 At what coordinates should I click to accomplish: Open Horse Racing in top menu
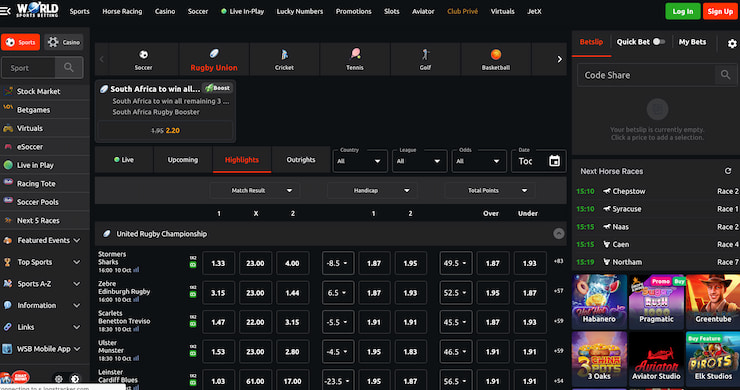122,11
